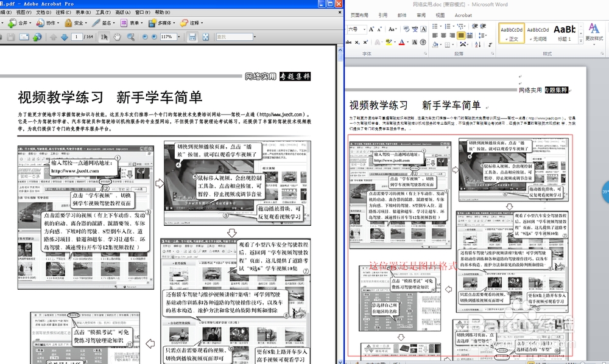609x364 pixels.
Task: Open Acrobat's 文档 (Document) menu
Action: pyautogui.click(x=43, y=12)
